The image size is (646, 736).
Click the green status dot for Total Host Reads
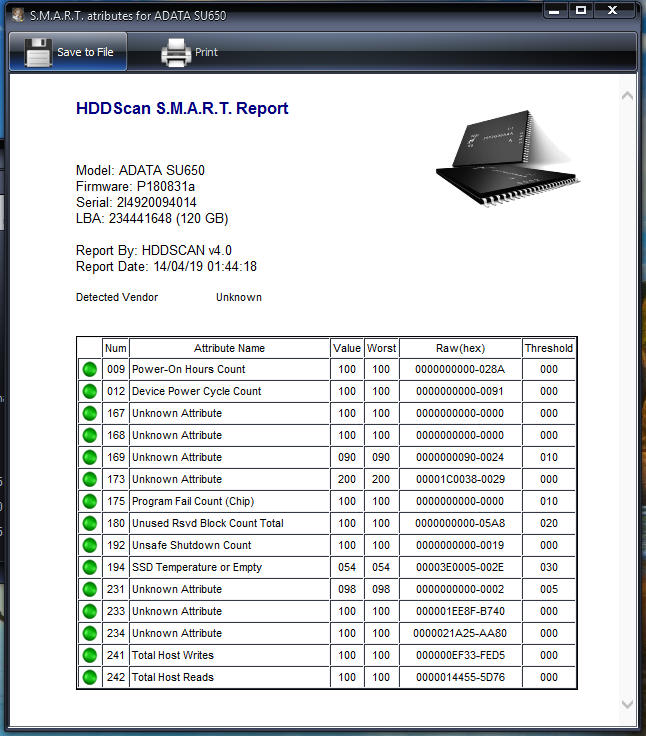[90, 677]
